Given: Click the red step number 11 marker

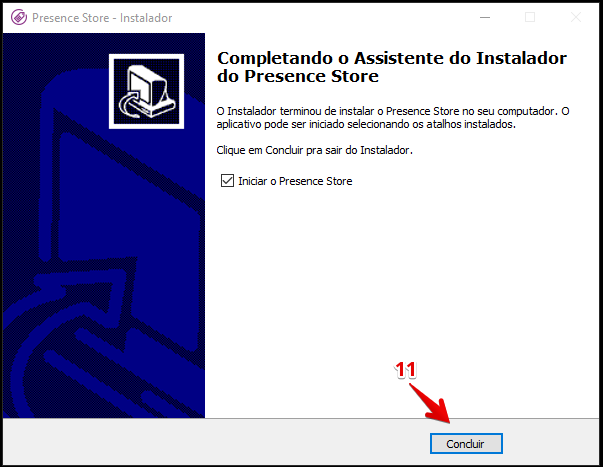Looking at the screenshot, I should tap(405, 370).
